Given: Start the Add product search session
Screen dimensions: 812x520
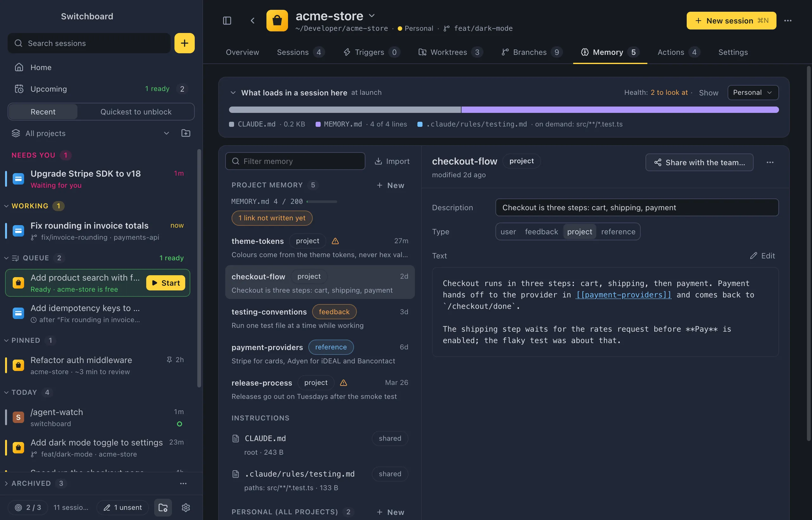Looking at the screenshot, I should pos(166,283).
